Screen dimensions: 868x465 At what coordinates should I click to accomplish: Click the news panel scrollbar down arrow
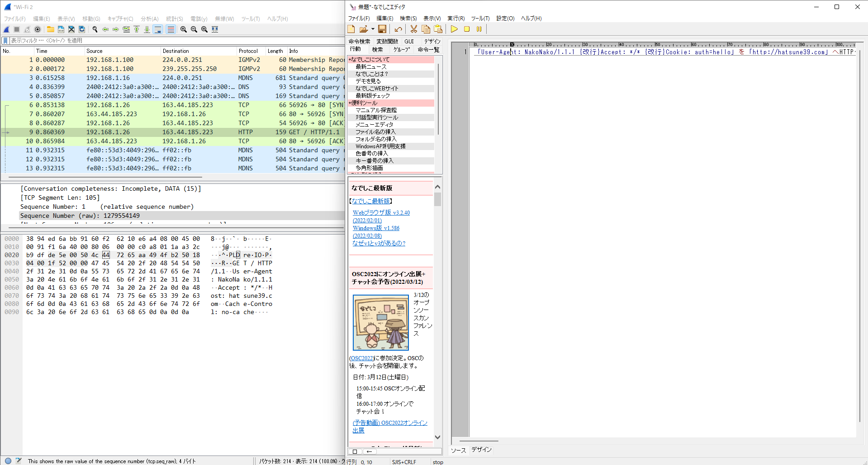coord(437,437)
